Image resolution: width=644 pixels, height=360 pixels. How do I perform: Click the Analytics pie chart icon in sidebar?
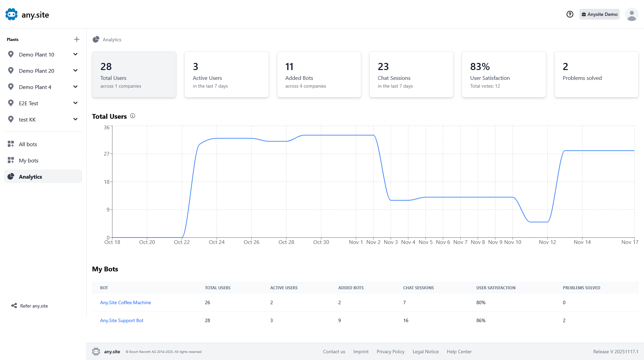coord(10,176)
